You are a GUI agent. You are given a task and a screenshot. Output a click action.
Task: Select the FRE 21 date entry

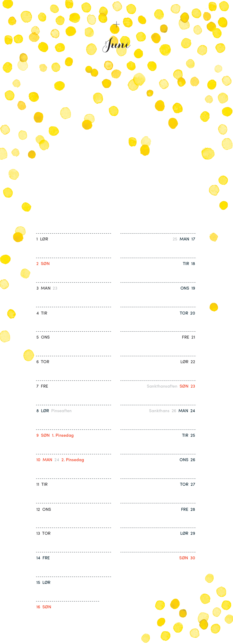[x=189, y=337]
